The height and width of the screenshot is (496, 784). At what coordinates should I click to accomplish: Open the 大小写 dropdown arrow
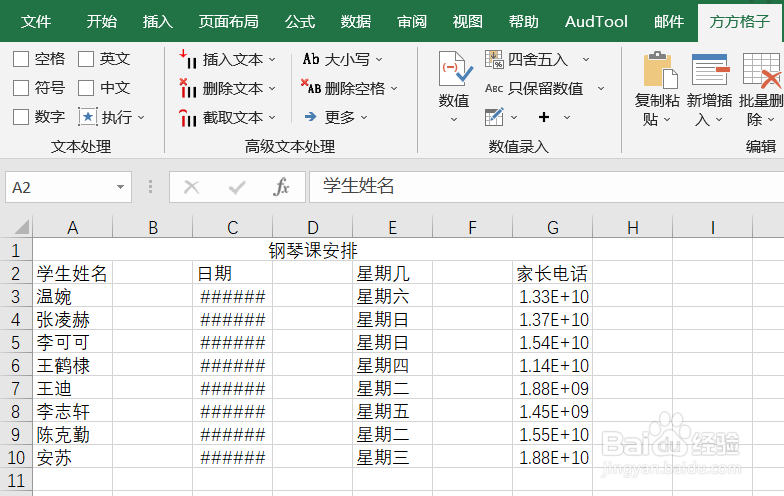(x=379, y=60)
